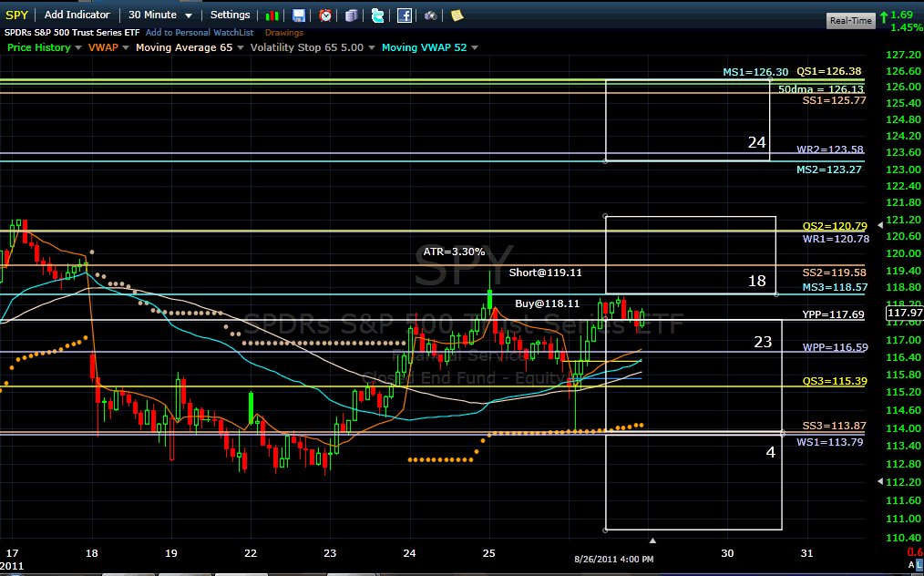The height and width of the screenshot is (576, 924).
Task: Take a chart snapshot with camera icon
Action: pyautogui.click(x=430, y=15)
